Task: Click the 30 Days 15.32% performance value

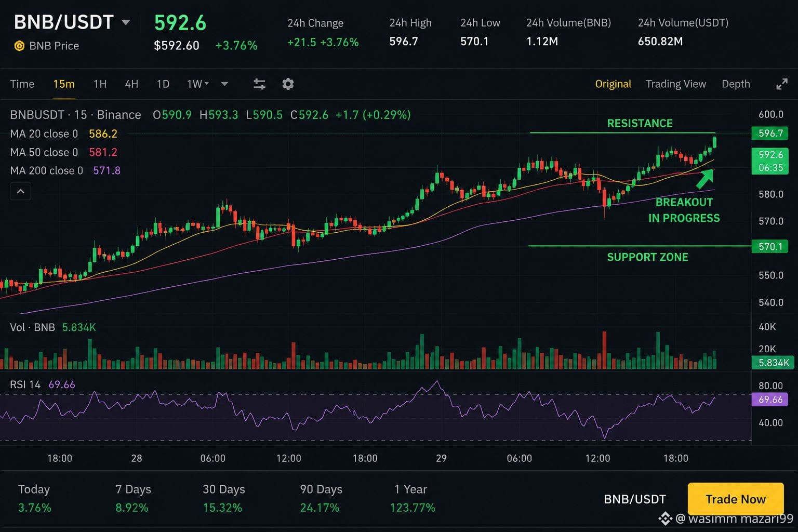Action: point(222,508)
